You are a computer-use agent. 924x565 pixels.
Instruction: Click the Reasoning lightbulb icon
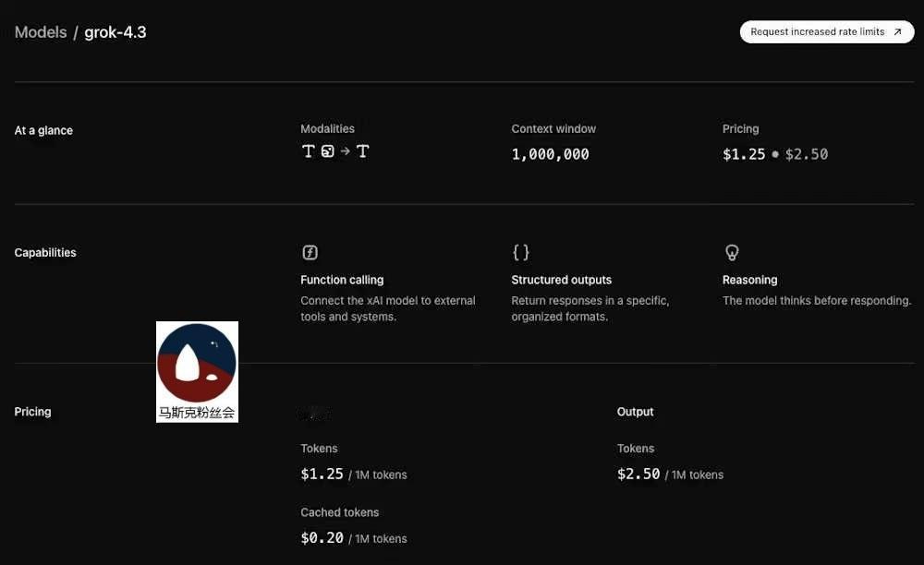(x=732, y=252)
